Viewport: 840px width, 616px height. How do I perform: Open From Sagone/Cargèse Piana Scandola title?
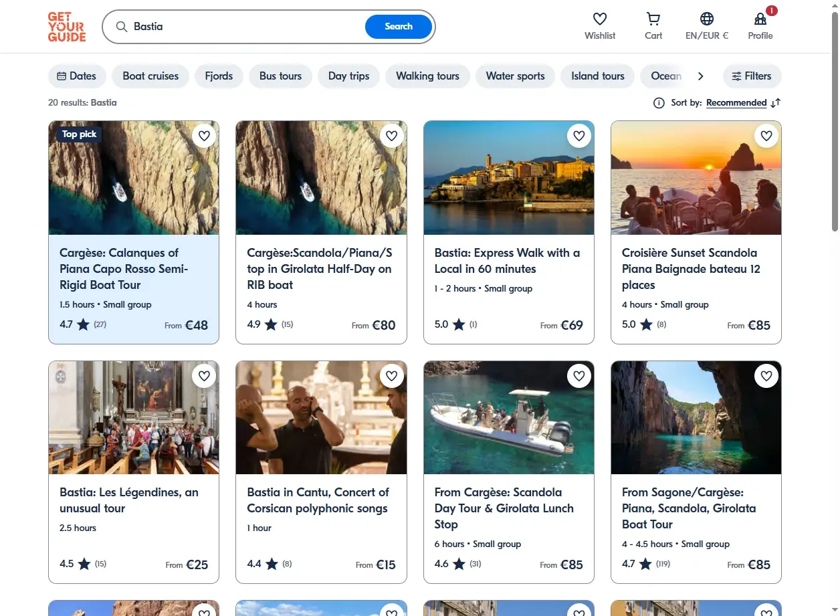tap(689, 508)
